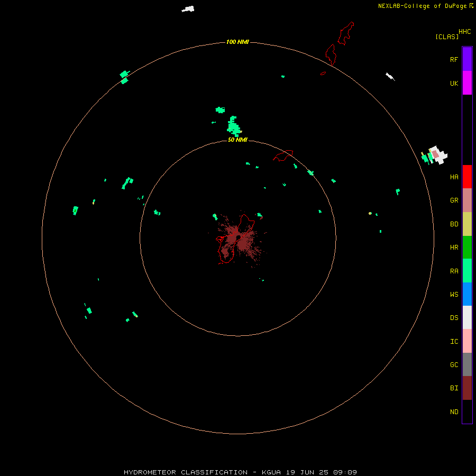
Task: Click the HR legend label
Action: click(x=454, y=247)
